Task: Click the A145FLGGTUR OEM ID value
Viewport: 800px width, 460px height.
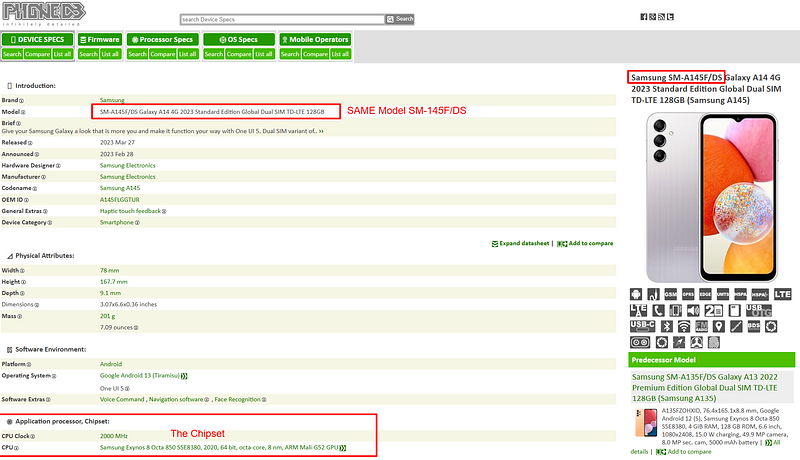Action: [119, 200]
